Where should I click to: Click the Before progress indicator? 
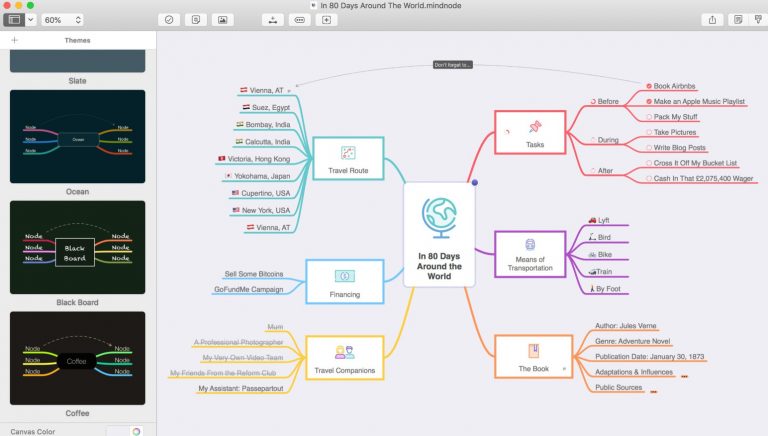(x=593, y=101)
